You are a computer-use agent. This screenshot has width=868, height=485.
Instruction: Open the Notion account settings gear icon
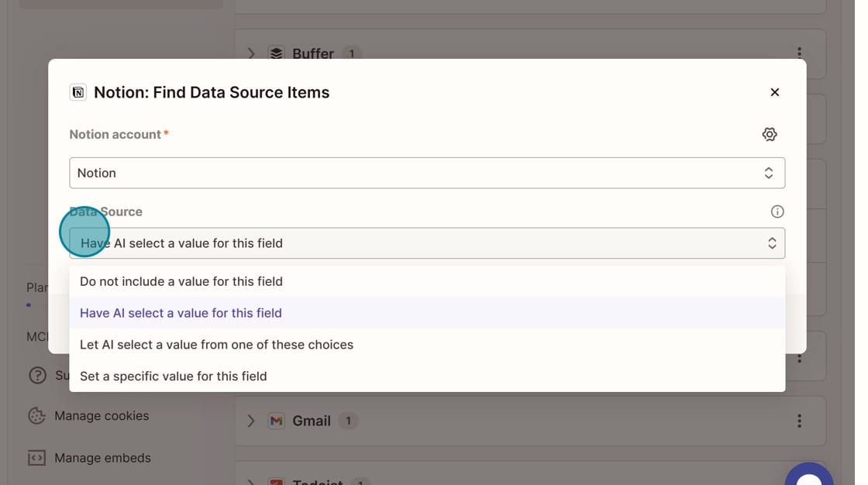pyautogui.click(x=769, y=134)
